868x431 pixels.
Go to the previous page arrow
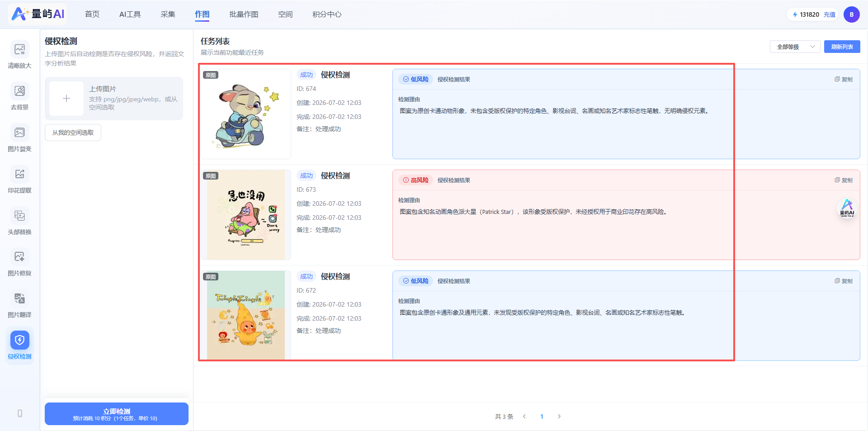524,417
